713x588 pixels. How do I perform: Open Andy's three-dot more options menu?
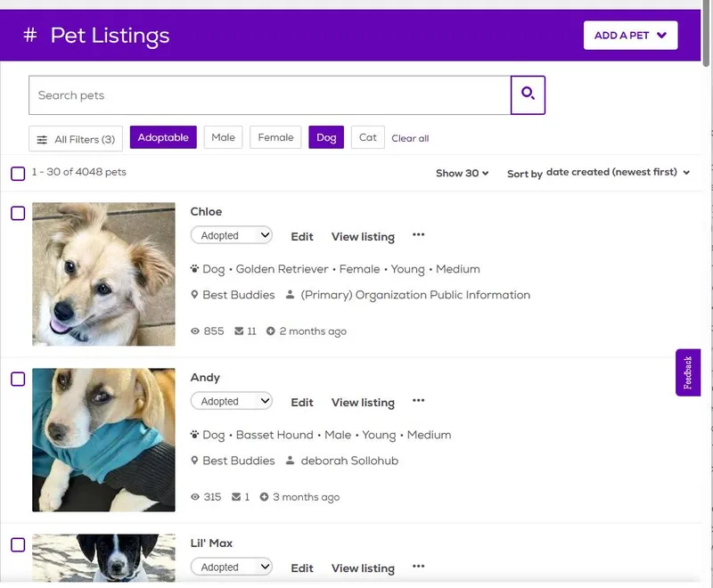tap(418, 401)
